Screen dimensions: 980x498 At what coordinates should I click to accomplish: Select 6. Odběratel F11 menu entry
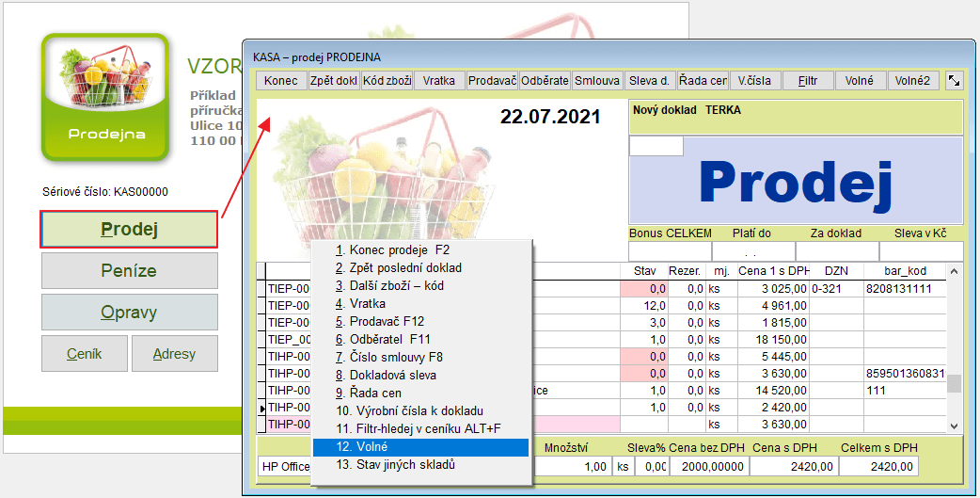tap(420, 340)
